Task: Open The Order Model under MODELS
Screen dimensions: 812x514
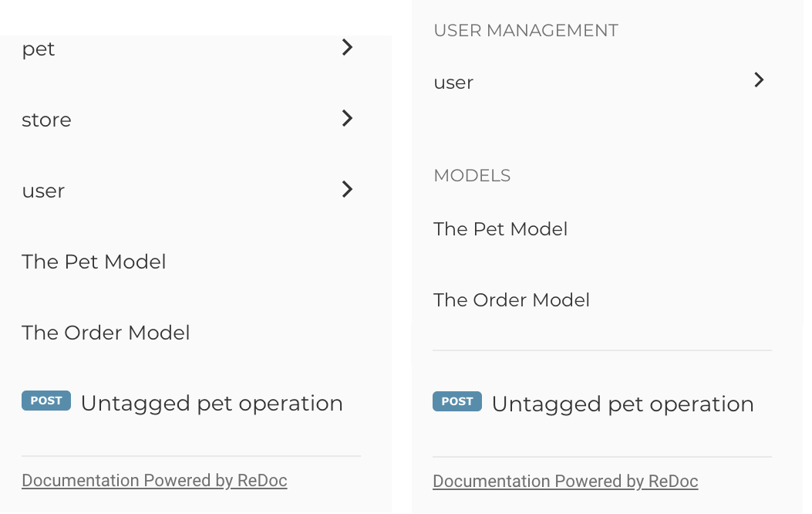Action: click(x=511, y=299)
